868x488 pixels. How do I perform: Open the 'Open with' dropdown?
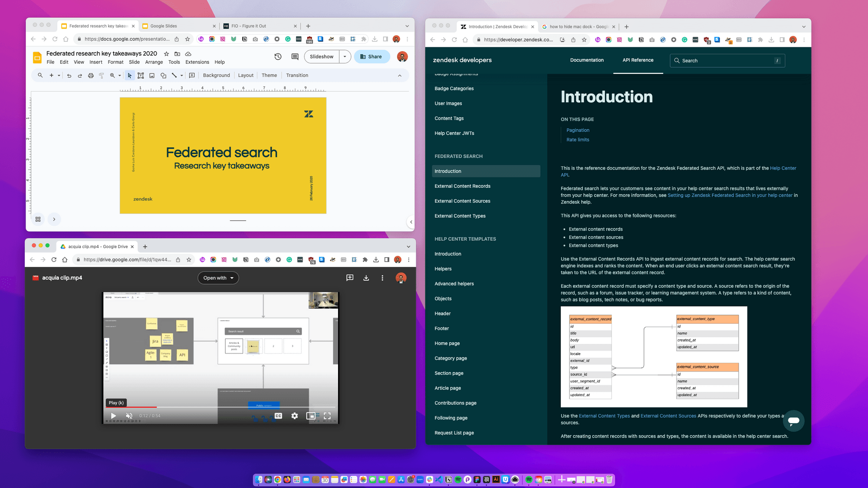tap(218, 278)
